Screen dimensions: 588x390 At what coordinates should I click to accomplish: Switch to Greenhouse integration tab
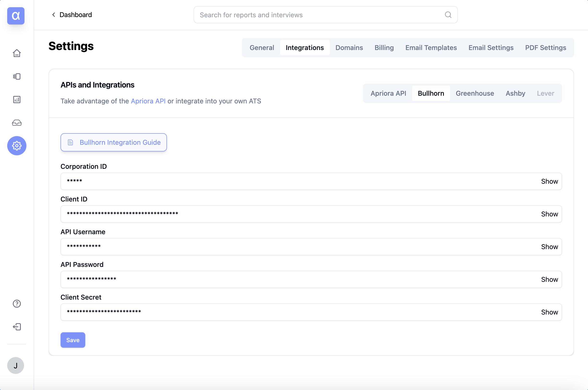click(475, 93)
